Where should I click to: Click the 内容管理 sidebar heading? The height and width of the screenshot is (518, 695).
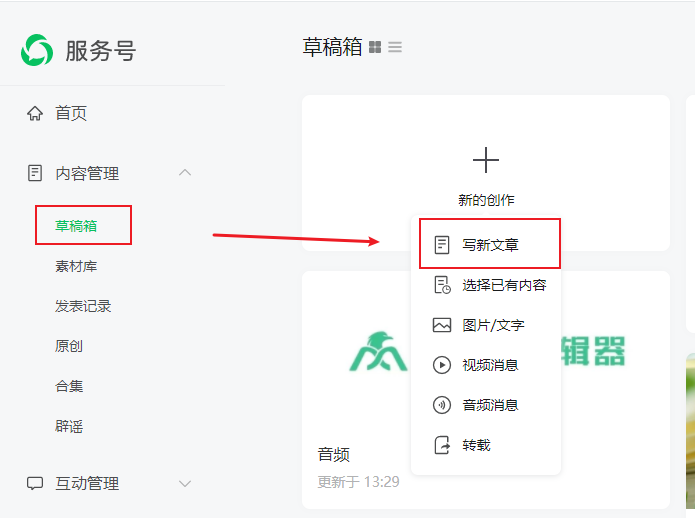click(87, 173)
